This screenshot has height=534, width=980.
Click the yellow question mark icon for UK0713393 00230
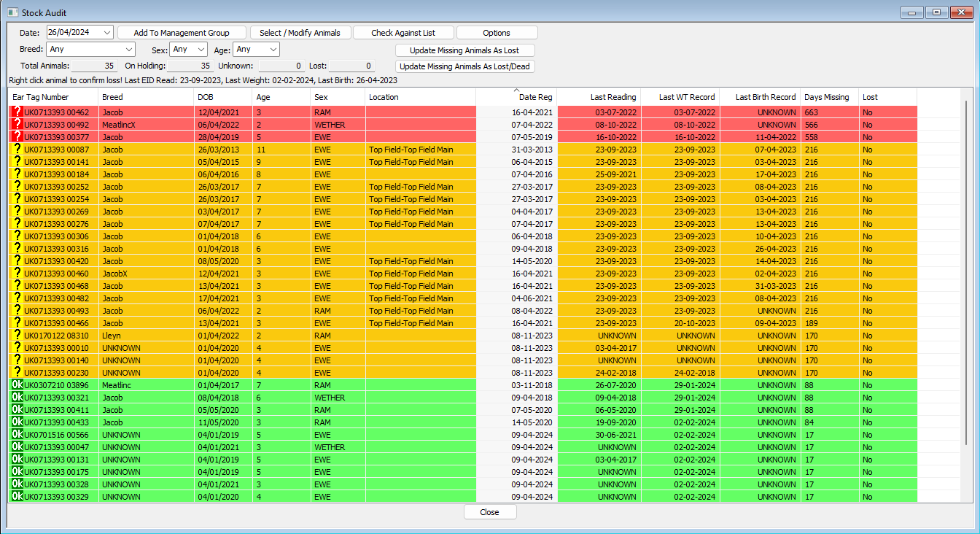point(17,373)
